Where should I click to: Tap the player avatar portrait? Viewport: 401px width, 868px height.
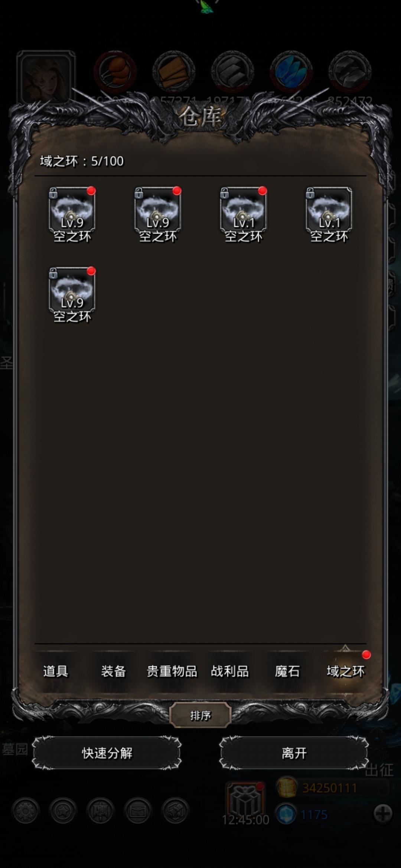[x=46, y=77]
